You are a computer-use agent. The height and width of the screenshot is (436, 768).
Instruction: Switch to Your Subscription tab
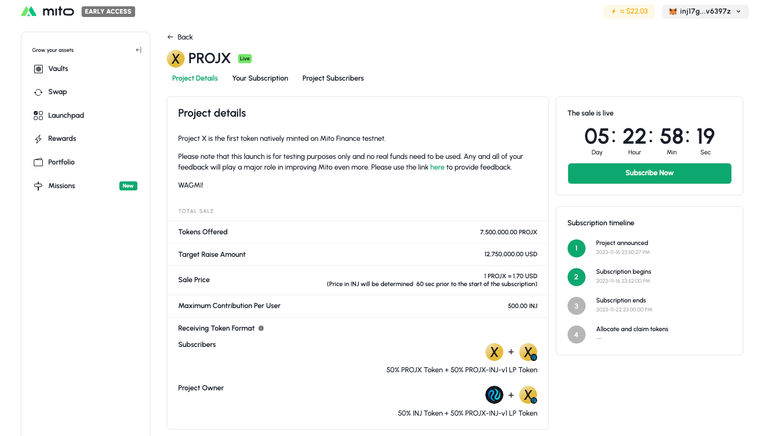tap(260, 78)
